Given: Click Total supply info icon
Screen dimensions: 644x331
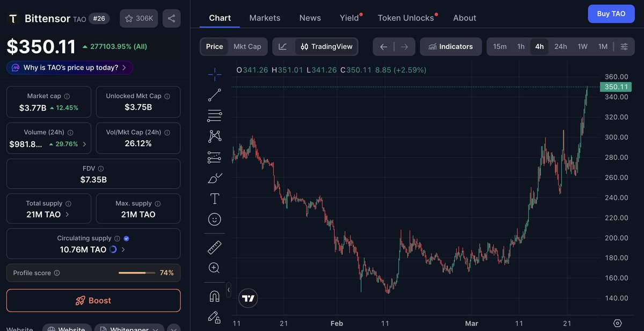Looking at the screenshot, I should 68,204.
